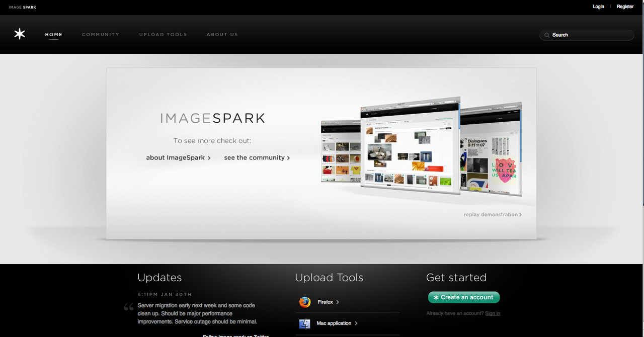Screen dimensions: 644x337
Task: Follow the see the community link
Action: coord(255,157)
